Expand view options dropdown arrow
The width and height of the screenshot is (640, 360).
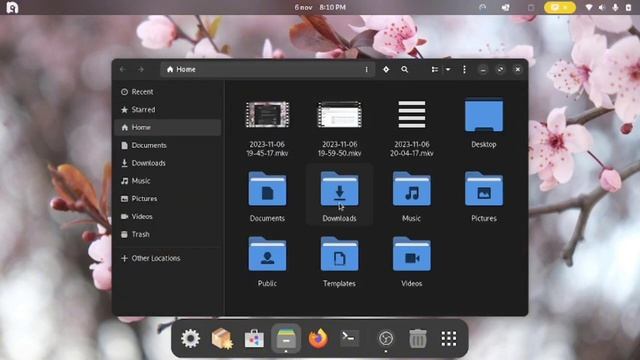[x=448, y=69]
